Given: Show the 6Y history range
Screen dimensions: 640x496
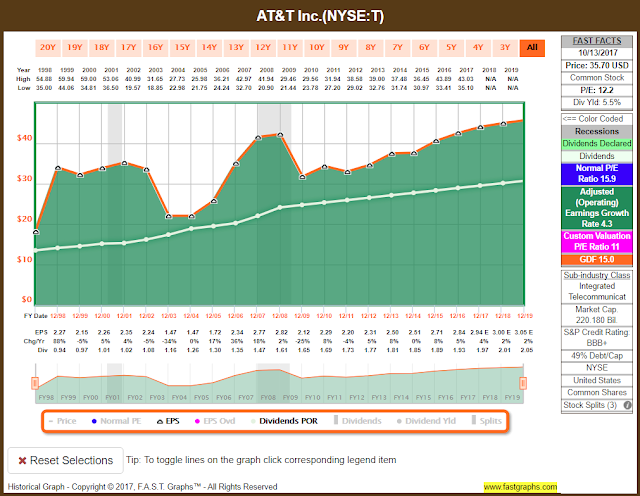Looking at the screenshot, I should click(x=424, y=47).
